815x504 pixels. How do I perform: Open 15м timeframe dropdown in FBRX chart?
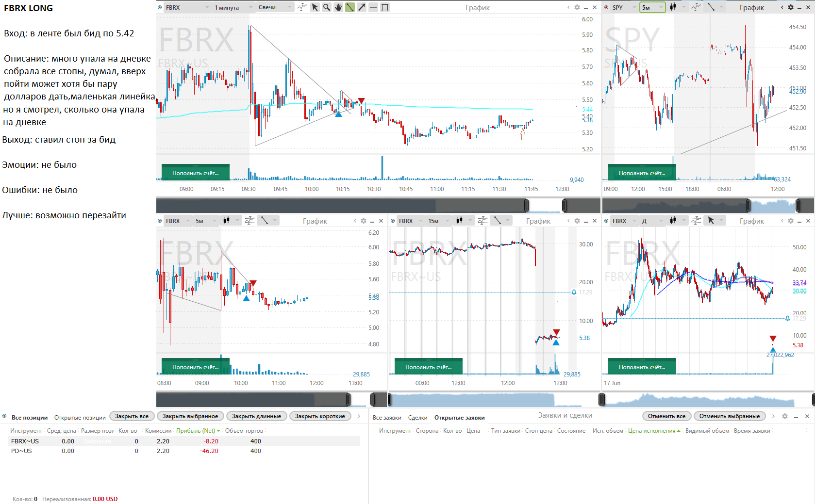(x=439, y=221)
